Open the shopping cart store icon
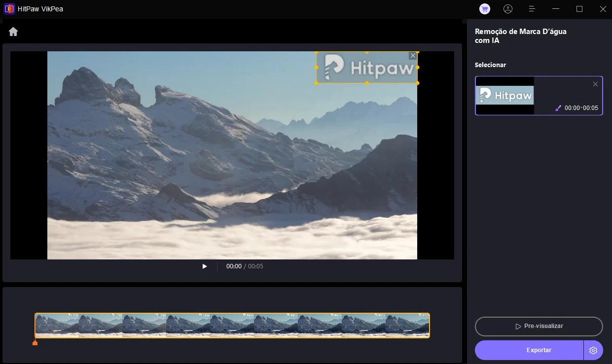Screen dimensions: 612x364 [484, 9]
